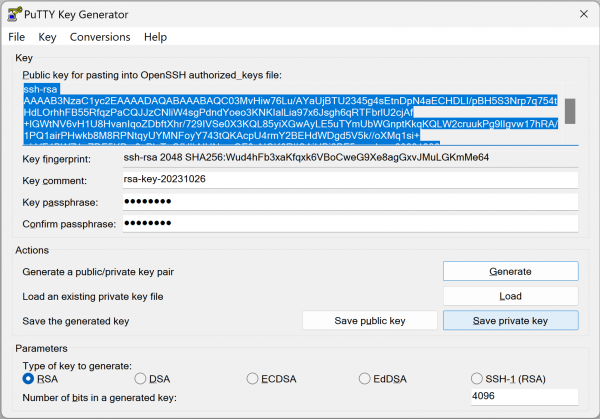Click 'Save the generated key' text
This screenshot has height=419, width=600.
(x=76, y=321)
